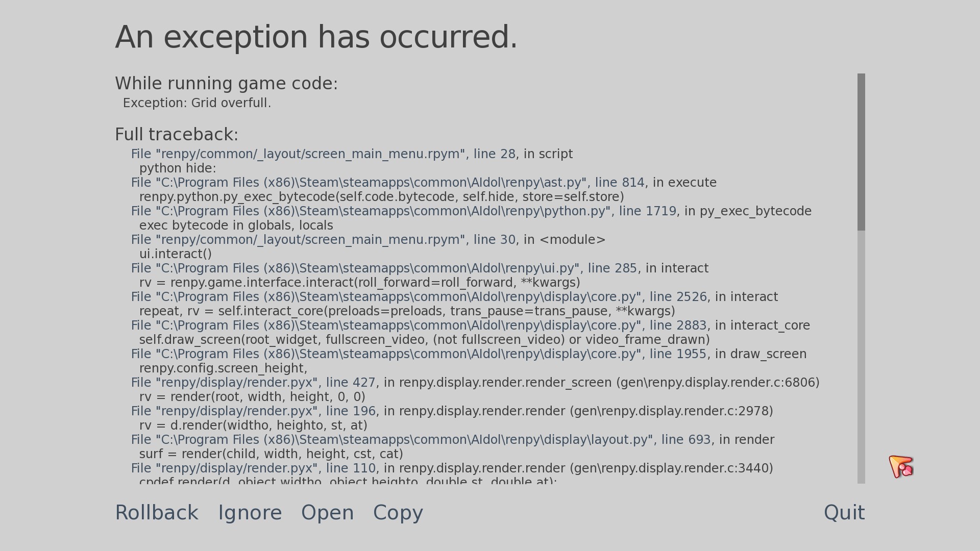Open the render.pyx line 427 link

[x=253, y=383]
